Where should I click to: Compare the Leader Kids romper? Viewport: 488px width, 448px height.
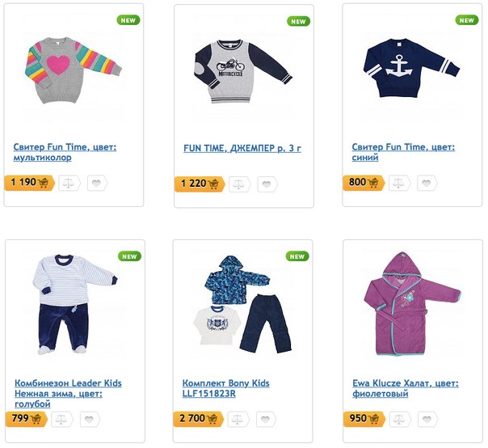pyautogui.click(x=61, y=419)
